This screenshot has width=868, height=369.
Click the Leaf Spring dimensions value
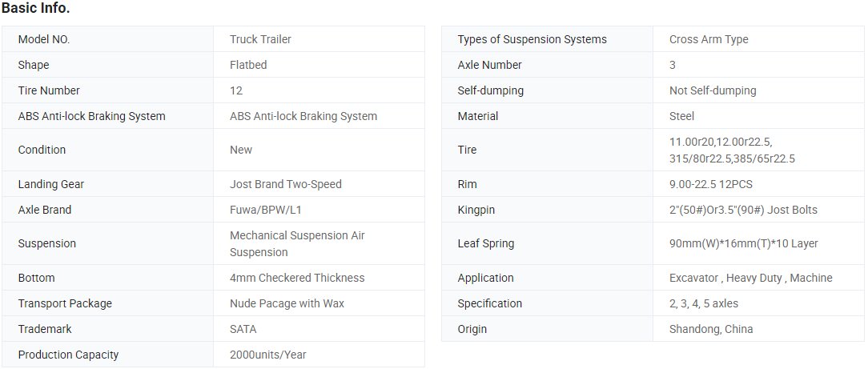pyautogui.click(x=743, y=243)
